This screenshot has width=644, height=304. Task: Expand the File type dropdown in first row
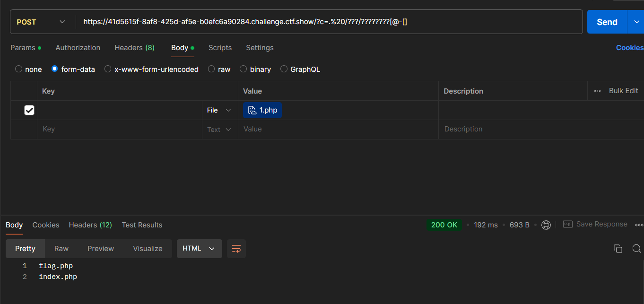tap(219, 110)
